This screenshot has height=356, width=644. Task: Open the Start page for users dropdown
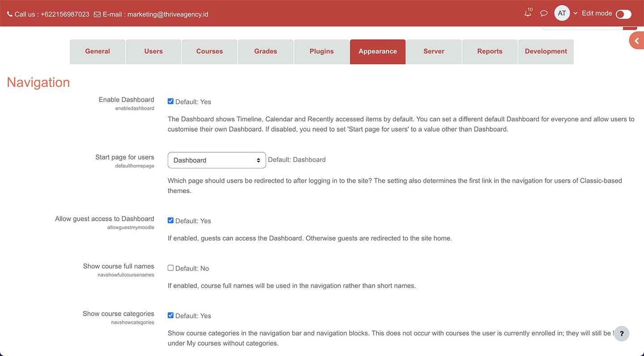click(216, 160)
